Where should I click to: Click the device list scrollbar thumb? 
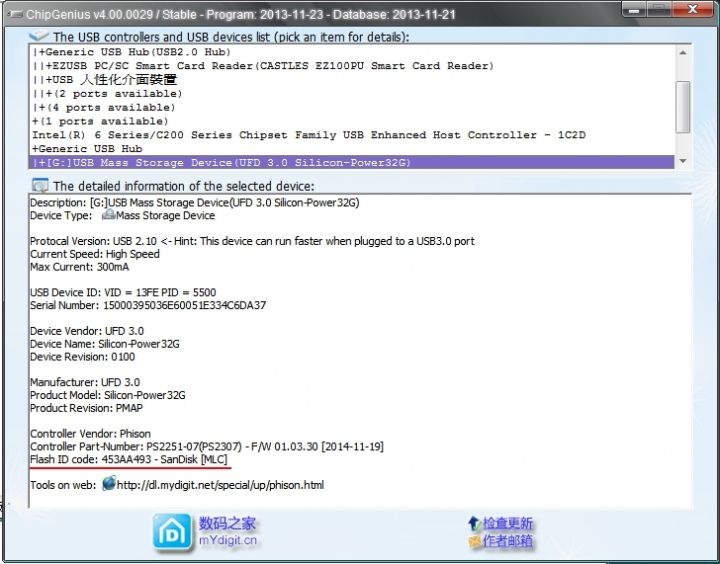pos(683,107)
